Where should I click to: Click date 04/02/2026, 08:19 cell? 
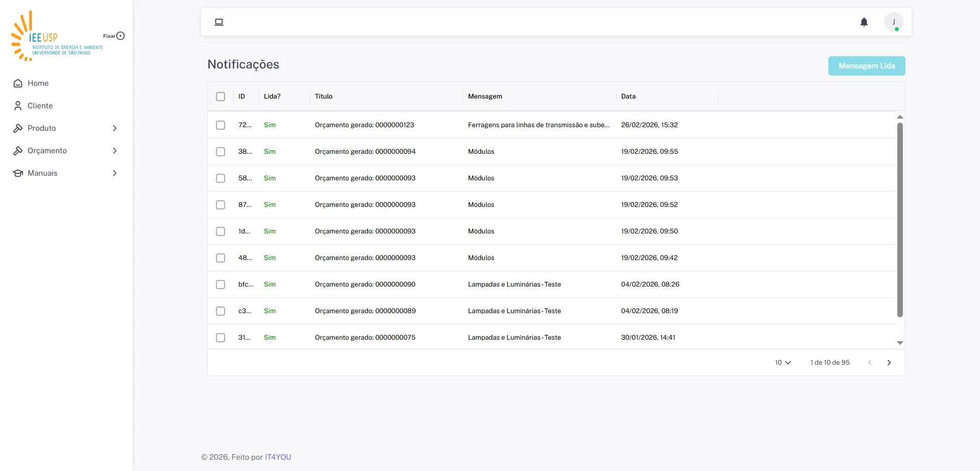pyautogui.click(x=650, y=311)
